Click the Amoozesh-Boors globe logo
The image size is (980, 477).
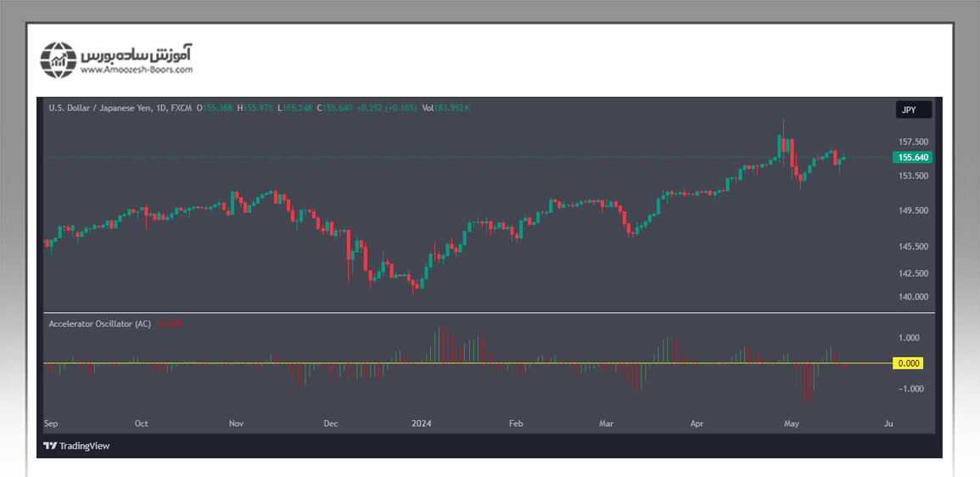[x=59, y=59]
